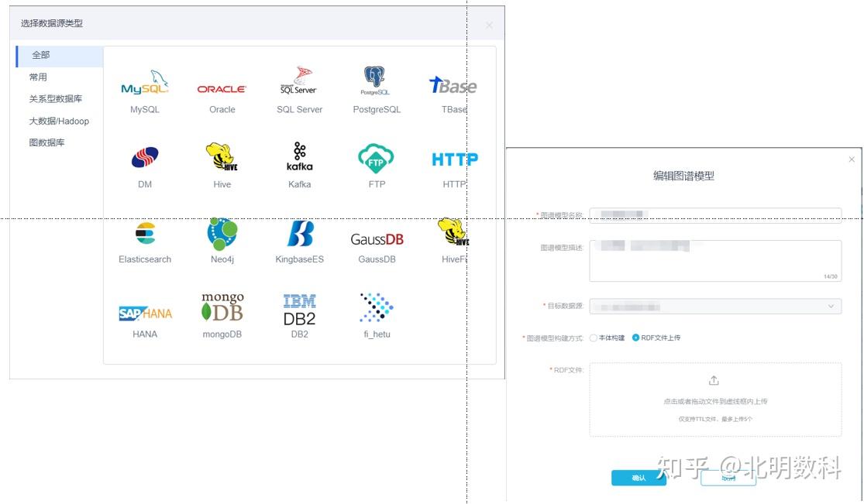Pick the Hive bee icon
This screenshot has height=504, width=864.
222,156
